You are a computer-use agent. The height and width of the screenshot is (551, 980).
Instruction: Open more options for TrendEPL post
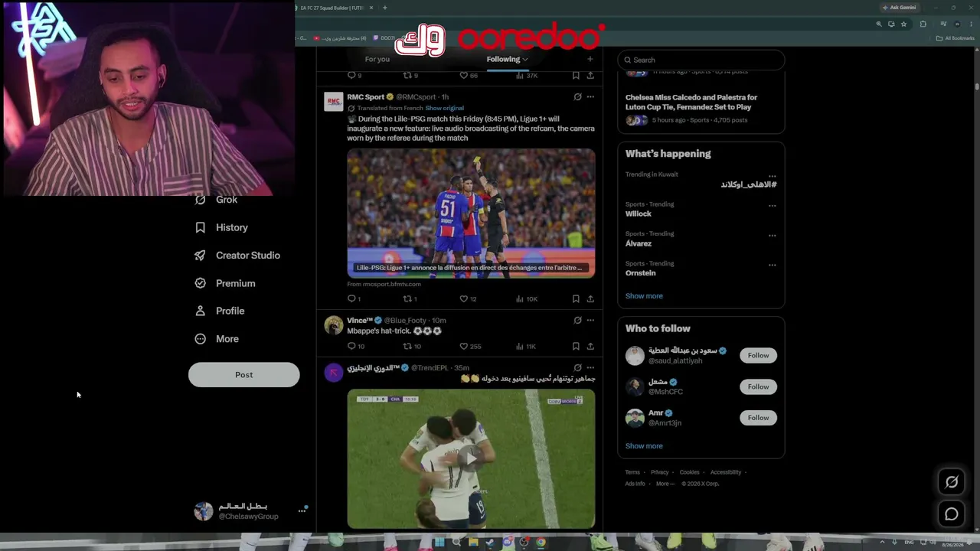click(590, 368)
